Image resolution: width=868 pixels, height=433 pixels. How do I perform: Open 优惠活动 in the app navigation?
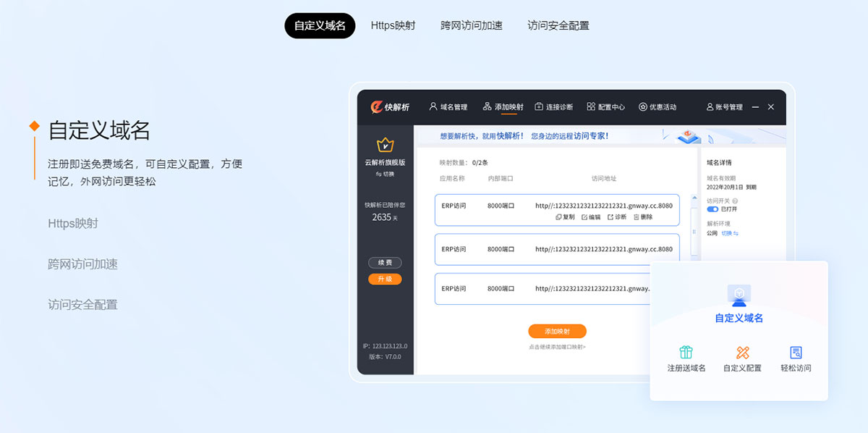pyautogui.click(x=658, y=107)
